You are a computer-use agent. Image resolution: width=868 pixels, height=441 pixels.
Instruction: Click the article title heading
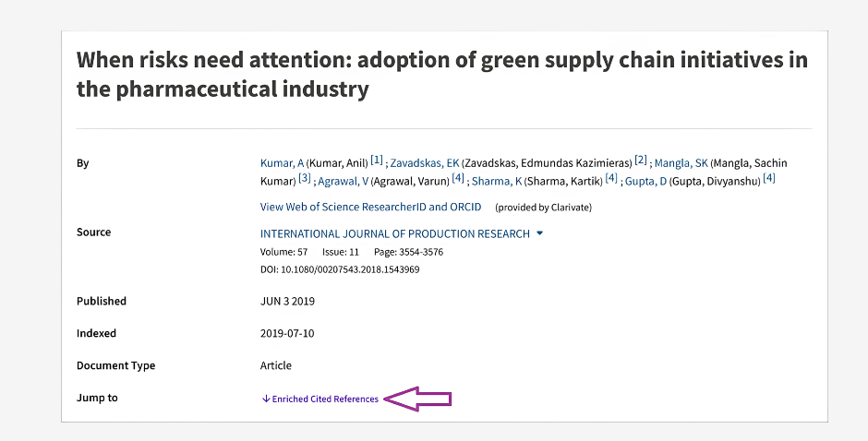[x=441, y=74]
